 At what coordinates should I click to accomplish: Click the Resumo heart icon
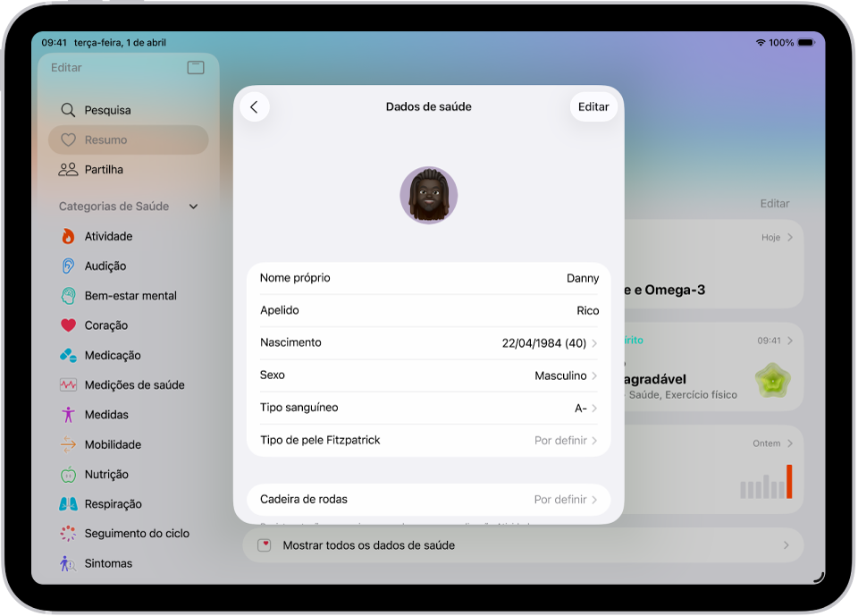(68, 139)
